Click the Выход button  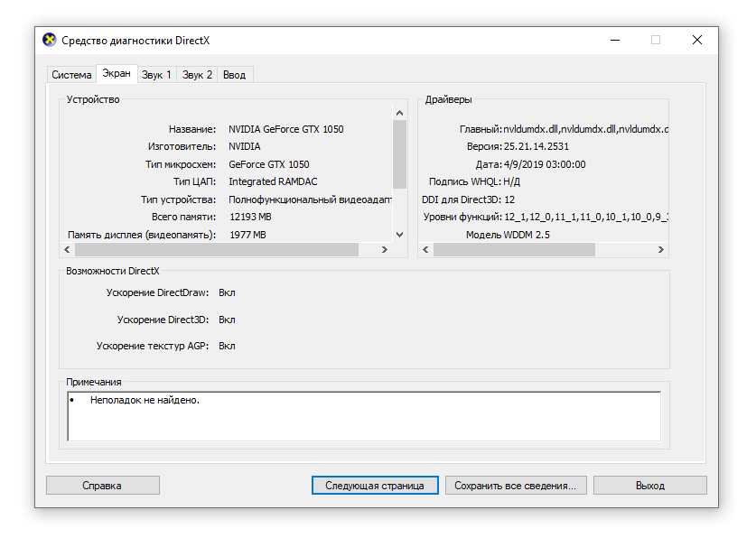[650, 485]
